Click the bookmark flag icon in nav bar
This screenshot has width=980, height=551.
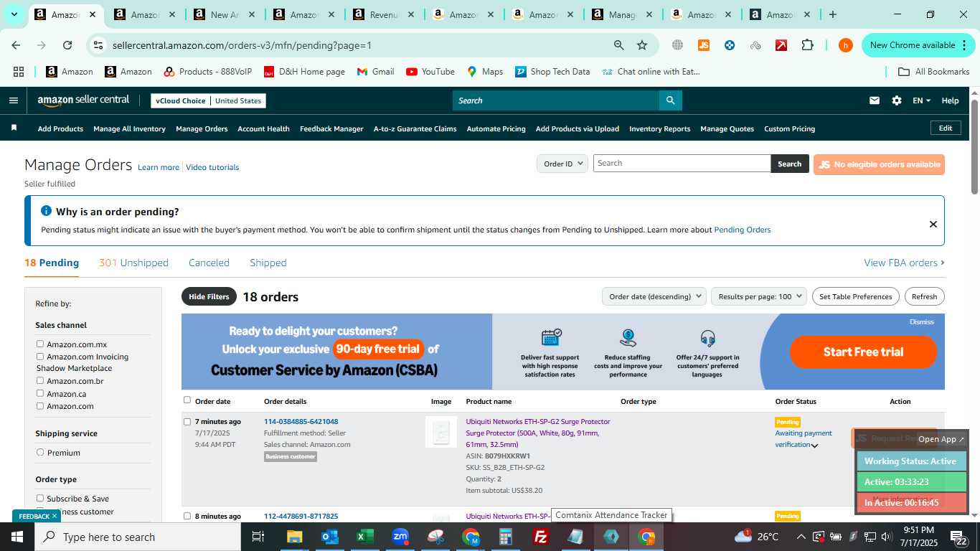[x=14, y=128]
